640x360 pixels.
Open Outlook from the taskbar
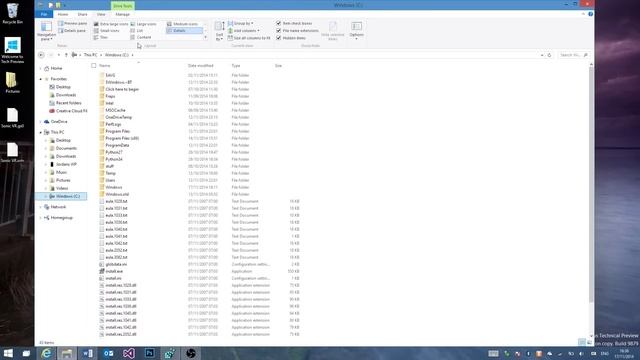tap(108, 353)
